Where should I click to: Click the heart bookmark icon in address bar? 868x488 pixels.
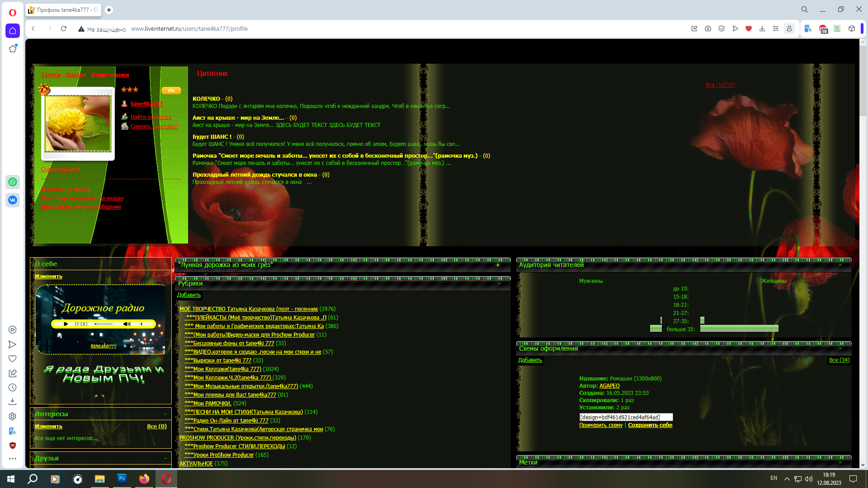point(749,28)
